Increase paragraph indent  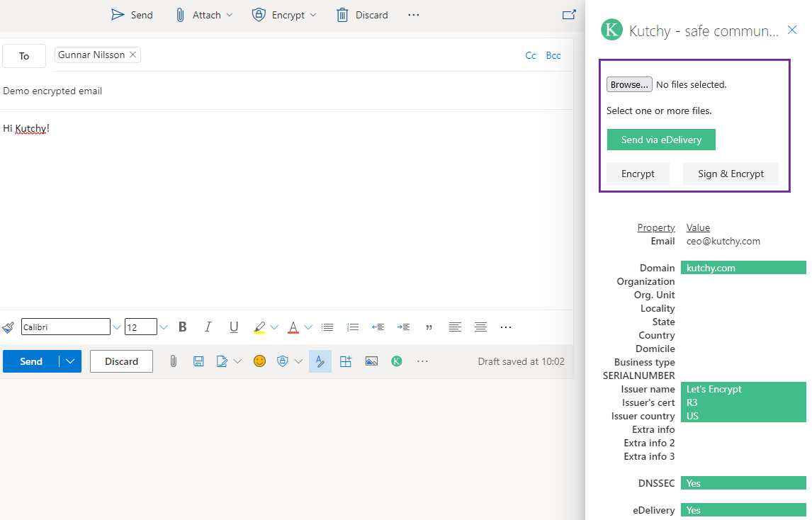coord(403,327)
